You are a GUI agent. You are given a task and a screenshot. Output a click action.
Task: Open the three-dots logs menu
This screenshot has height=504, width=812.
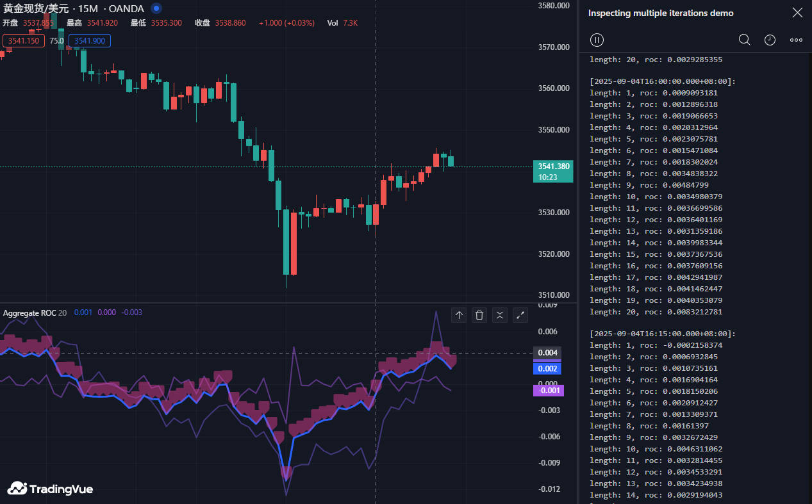point(796,40)
